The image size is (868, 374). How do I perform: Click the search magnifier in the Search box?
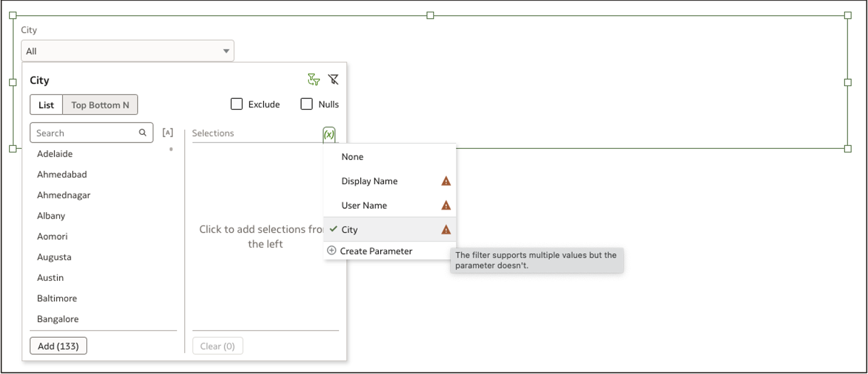pos(142,132)
